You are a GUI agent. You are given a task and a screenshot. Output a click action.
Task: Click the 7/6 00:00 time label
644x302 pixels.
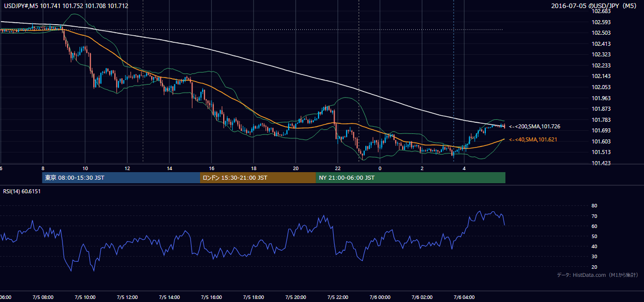coord(380,297)
